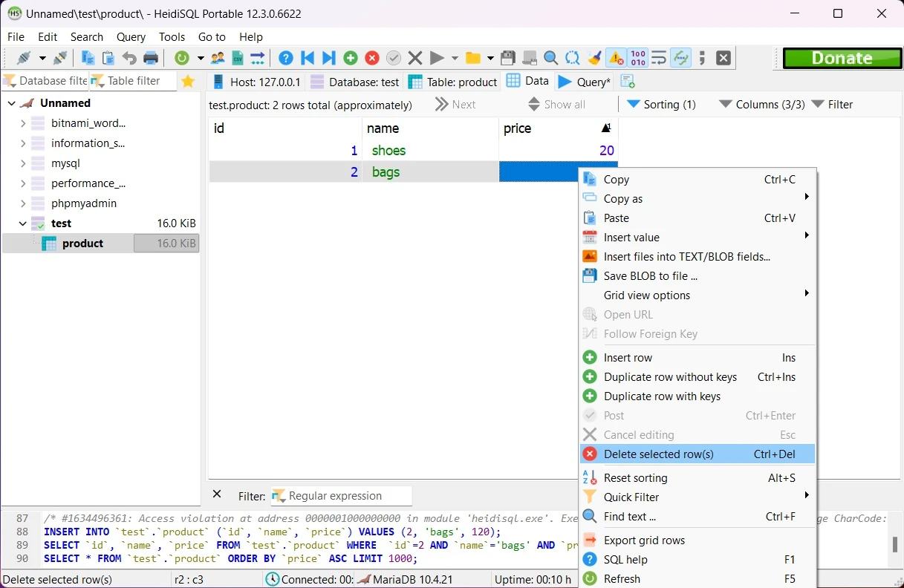This screenshot has width=904, height=588.
Task: Toggle the Filter panel above the grid
Action: [839, 104]
